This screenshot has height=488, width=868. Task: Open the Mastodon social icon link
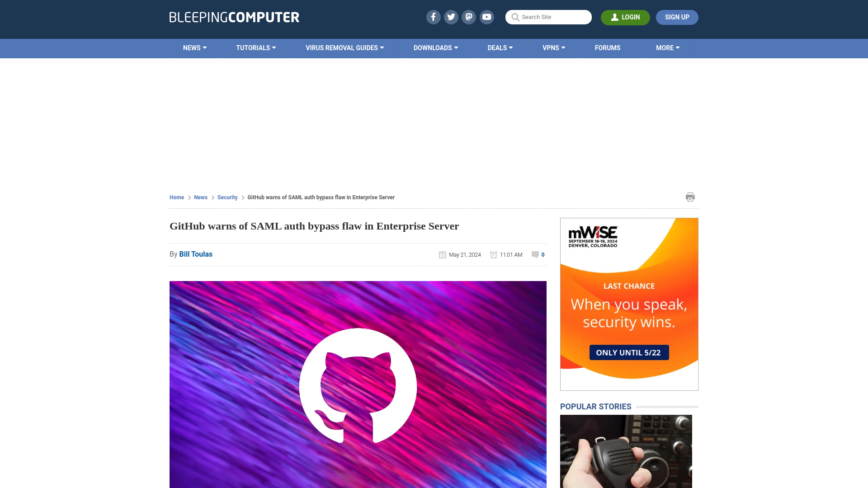469,17
